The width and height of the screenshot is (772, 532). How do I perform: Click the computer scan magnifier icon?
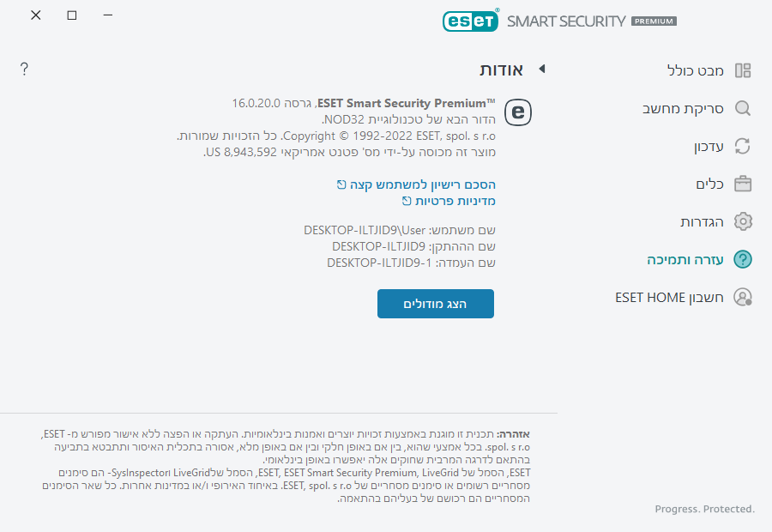(743, 108)
